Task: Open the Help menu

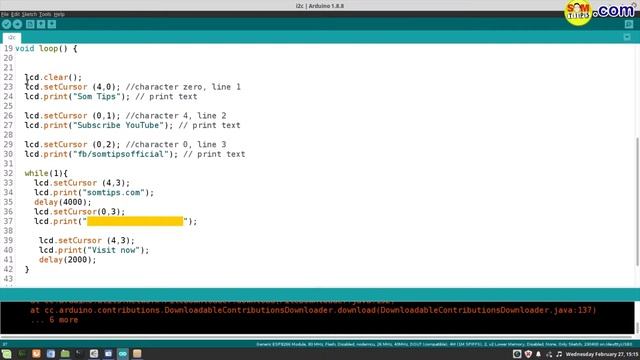Action: pos(59,14)
